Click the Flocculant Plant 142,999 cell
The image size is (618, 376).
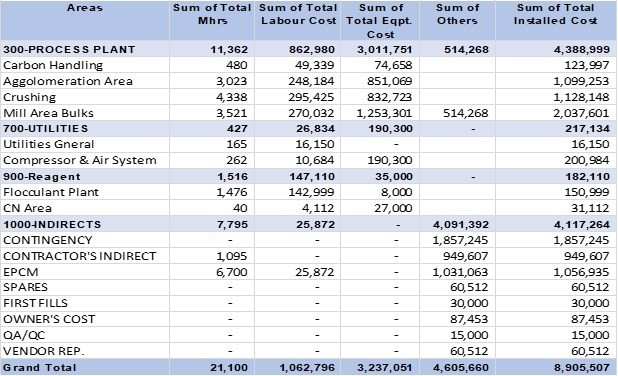311,192
